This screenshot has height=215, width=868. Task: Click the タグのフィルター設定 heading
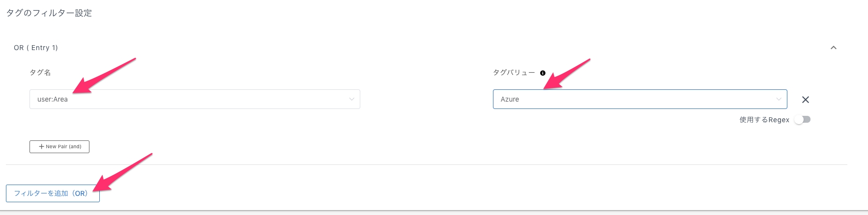(49, 13)
